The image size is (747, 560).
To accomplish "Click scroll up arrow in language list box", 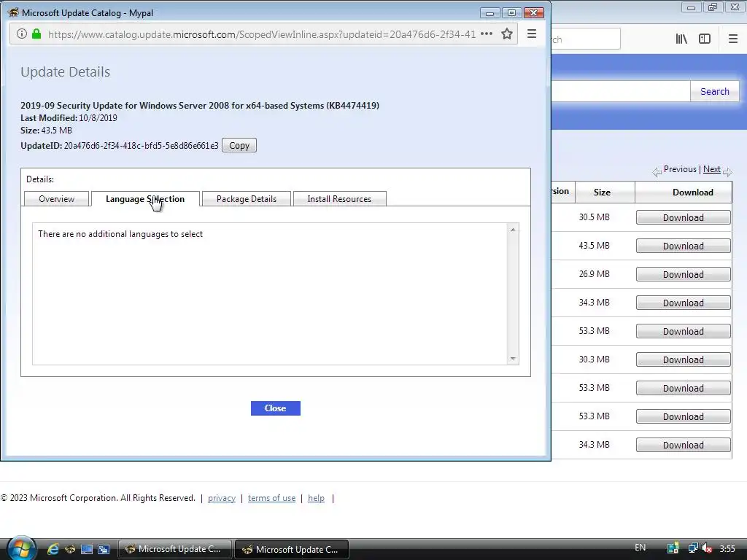I will [x=513, y=230].
